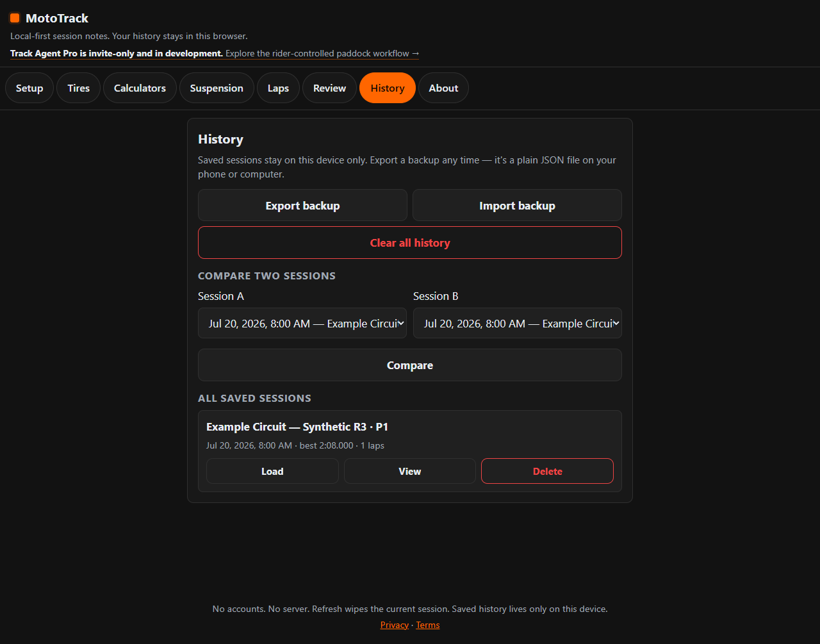Click the 'Local-first session notes' tagline

(129, 36)
